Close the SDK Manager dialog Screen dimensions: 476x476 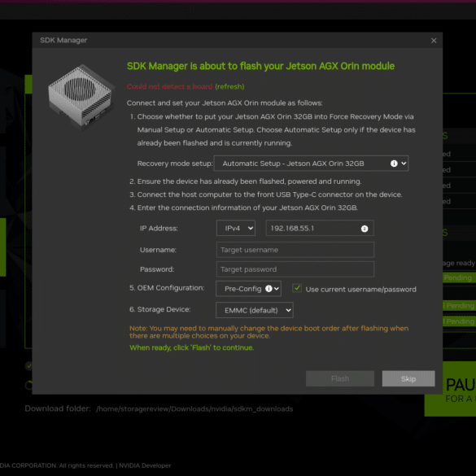434,41
